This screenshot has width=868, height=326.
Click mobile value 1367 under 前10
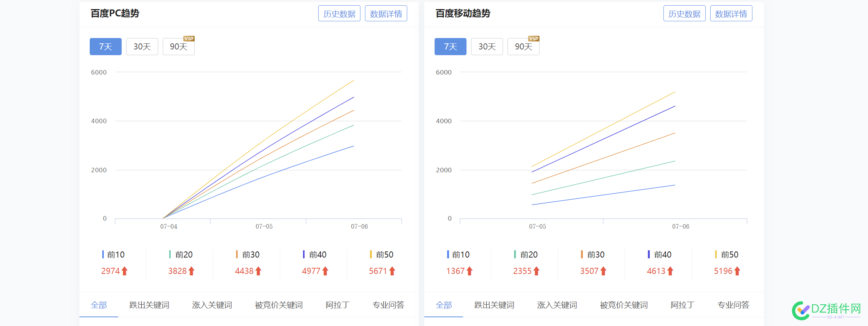[455, 271]
